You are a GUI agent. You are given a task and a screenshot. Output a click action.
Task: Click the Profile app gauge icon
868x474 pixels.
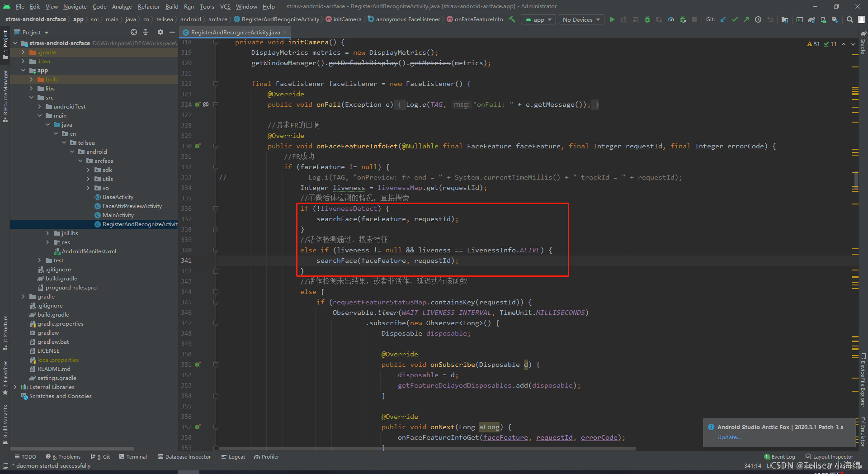(x=671, y=19)
